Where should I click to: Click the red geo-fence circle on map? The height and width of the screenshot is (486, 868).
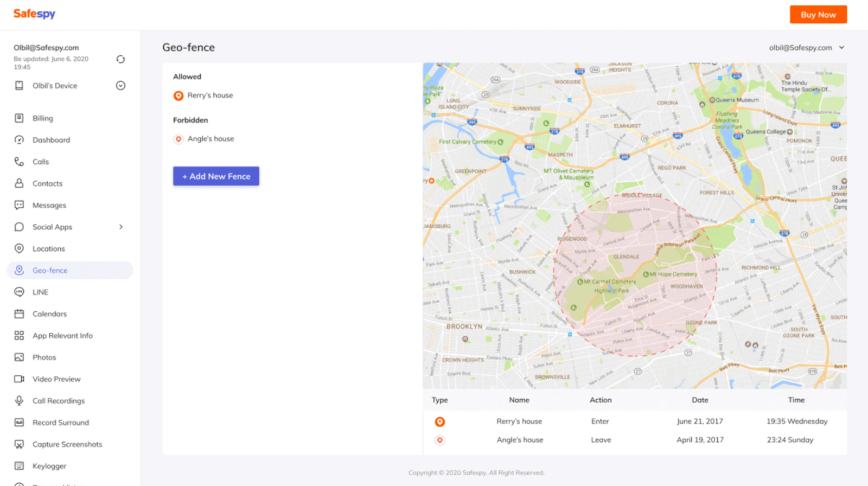click(x=635, y=276)
